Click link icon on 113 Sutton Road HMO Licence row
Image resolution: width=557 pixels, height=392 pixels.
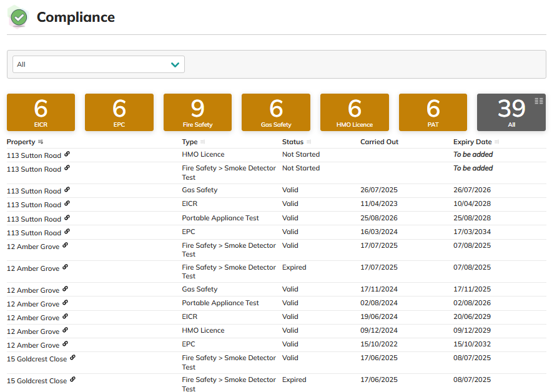tap(67, 154)
